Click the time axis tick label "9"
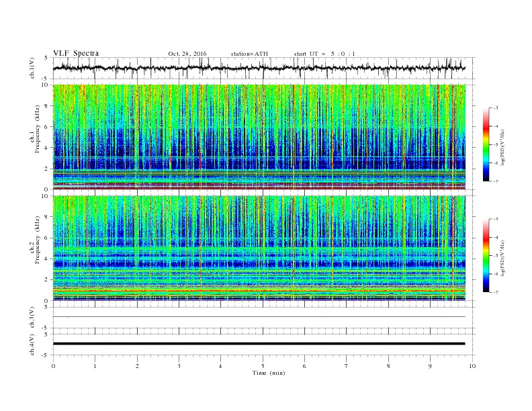The image size is (532, 411). 430,366
